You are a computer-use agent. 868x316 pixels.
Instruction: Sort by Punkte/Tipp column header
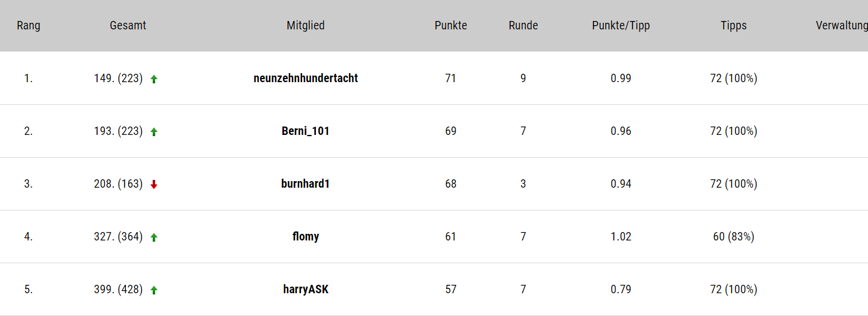click(621, 25)
